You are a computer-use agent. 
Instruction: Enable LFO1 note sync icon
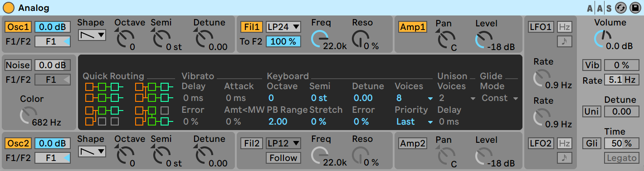click(x=565, y=42)
